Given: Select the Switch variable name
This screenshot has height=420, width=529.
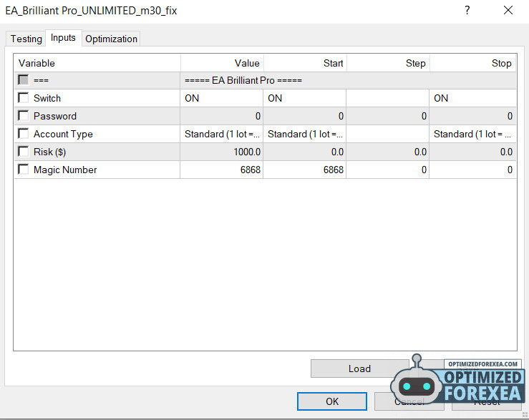Looking at the screenshot, I should 47,98.
